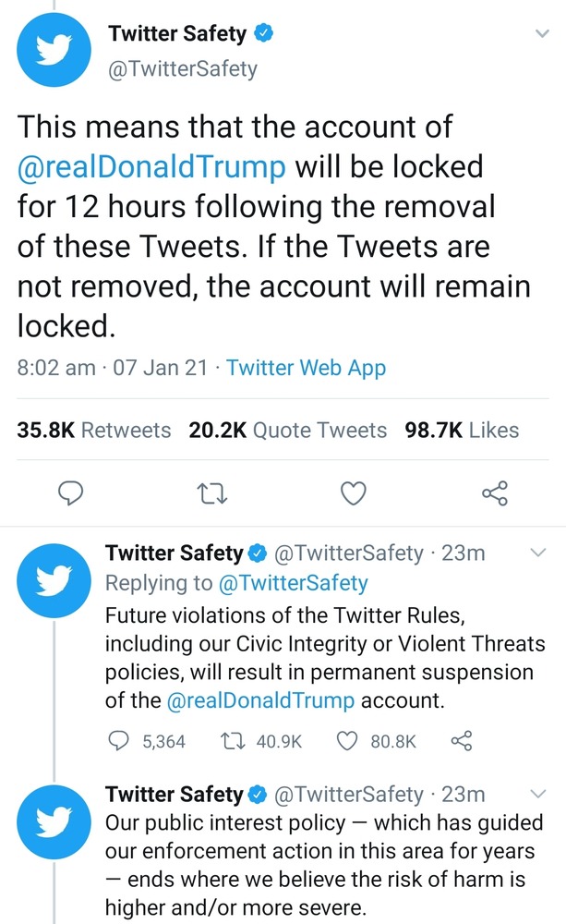Retweet the reply with 40.9K retweets
This screenshot has height=924, width=566.
click(x=228, y=741)
